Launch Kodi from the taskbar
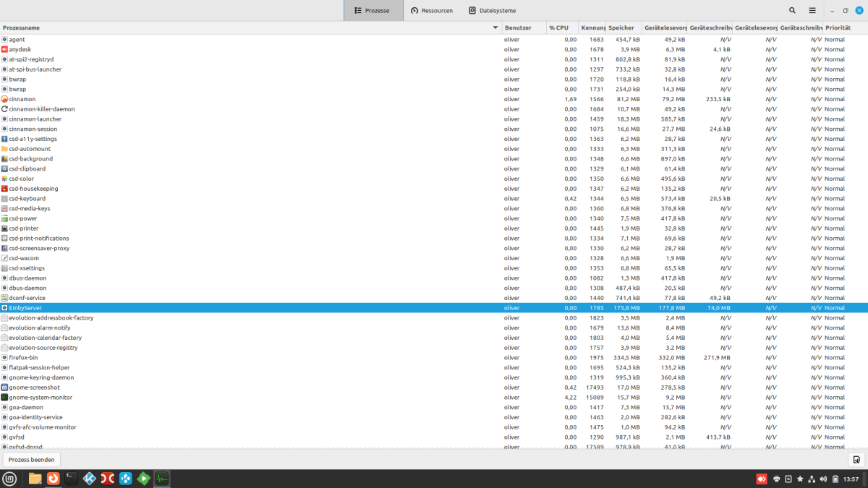The height and width of the screenshot is (488, 868). [x=89, y=478]
